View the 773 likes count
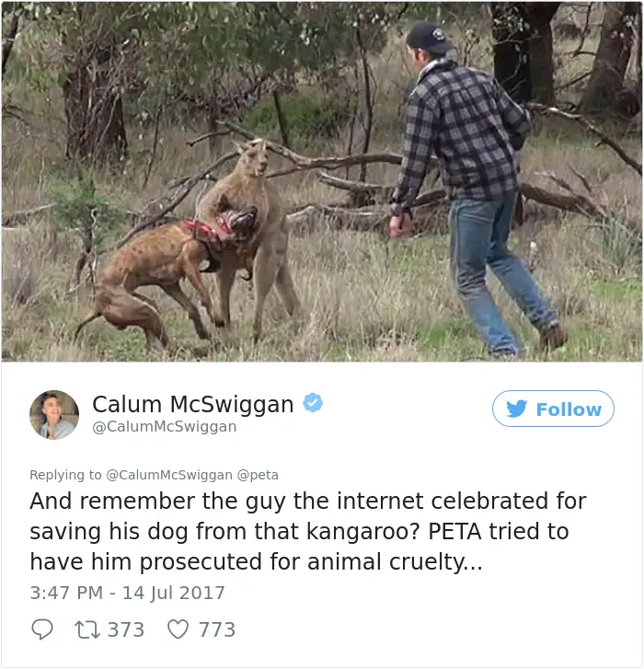This screenshot has width=644, height=669. [217, 629]
